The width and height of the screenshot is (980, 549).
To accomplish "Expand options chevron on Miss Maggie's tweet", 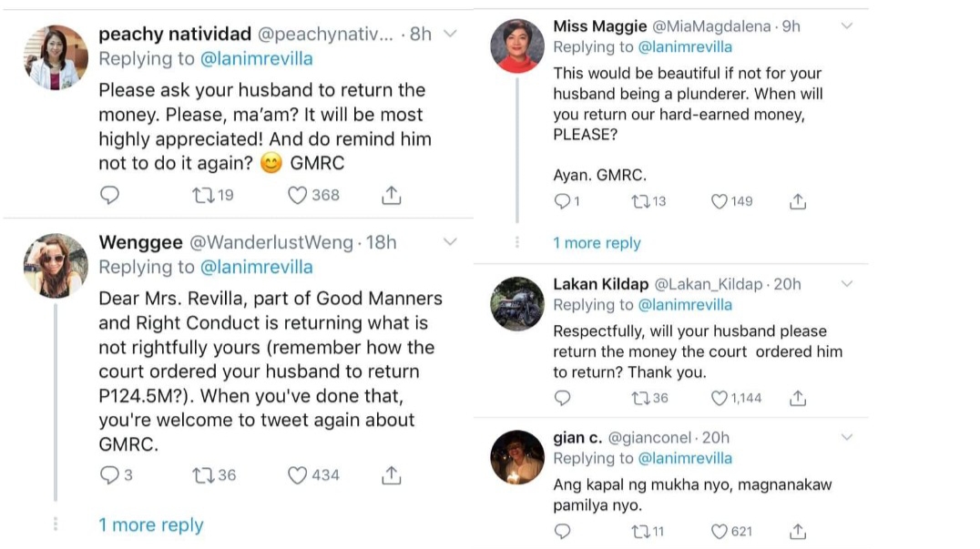I will click(x=846, y=26).
